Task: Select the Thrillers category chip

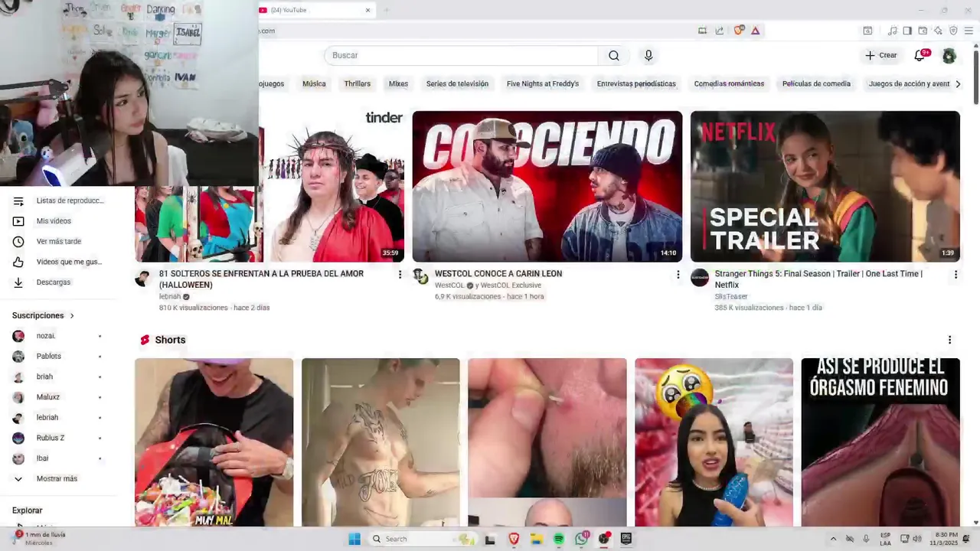Action: pos(357,84)
